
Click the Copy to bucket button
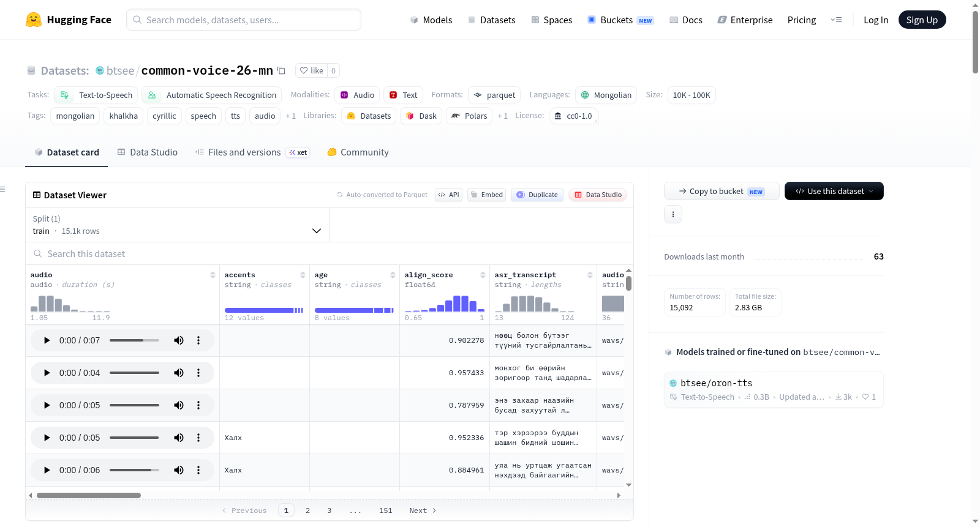tap(722, 191)
